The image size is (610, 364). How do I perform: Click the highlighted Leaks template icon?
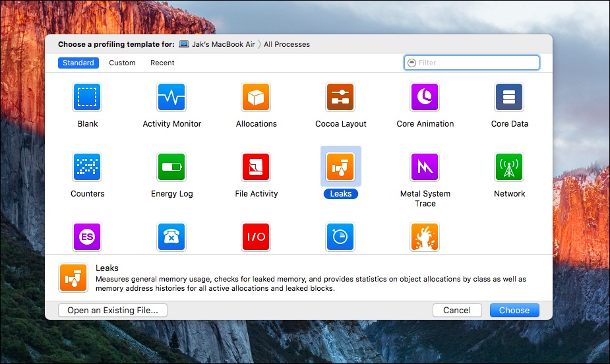(340, 167)
